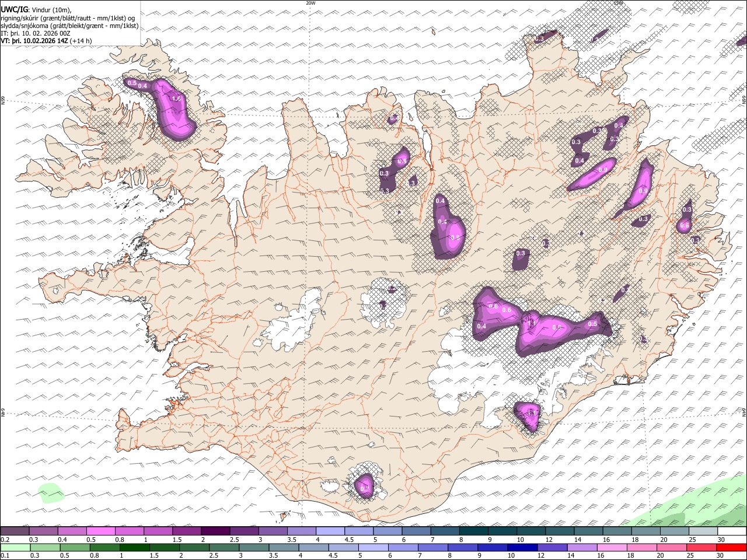The image size is (747, 560).
Task: Pick the darkest purple snow swatch starting at 2
Action: (x=215, y=531)
